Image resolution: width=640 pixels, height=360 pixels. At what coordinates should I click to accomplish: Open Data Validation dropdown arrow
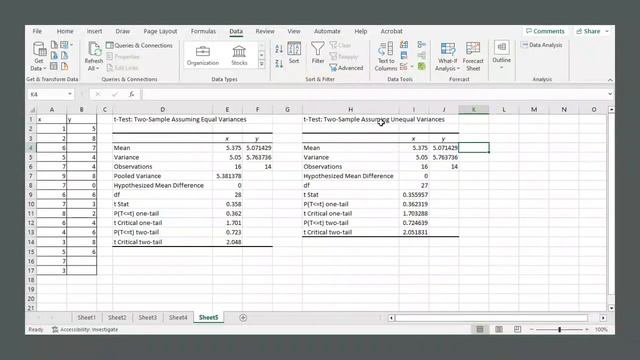(x=412, y=66)
